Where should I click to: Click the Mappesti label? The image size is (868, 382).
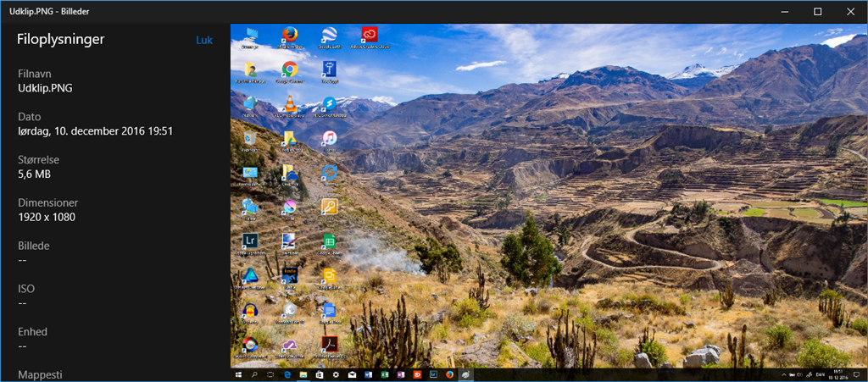(x=40, y=375)
